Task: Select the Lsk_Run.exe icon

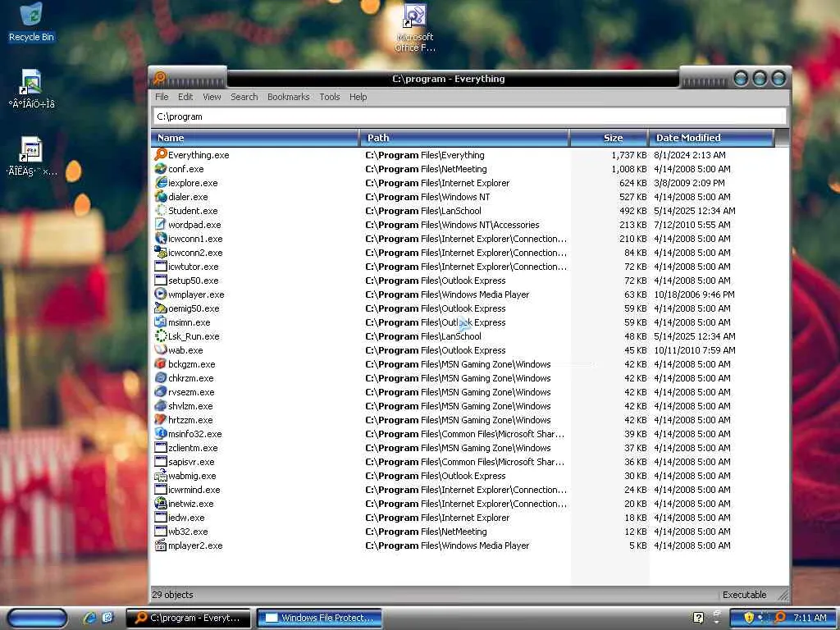Action: tap(161, 336)
